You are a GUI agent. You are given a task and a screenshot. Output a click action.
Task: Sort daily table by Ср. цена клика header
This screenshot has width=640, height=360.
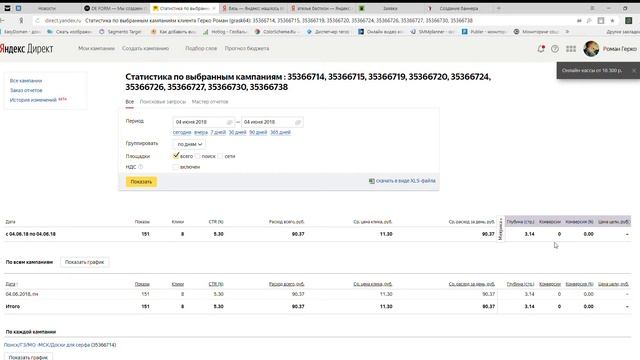point(373,284)
